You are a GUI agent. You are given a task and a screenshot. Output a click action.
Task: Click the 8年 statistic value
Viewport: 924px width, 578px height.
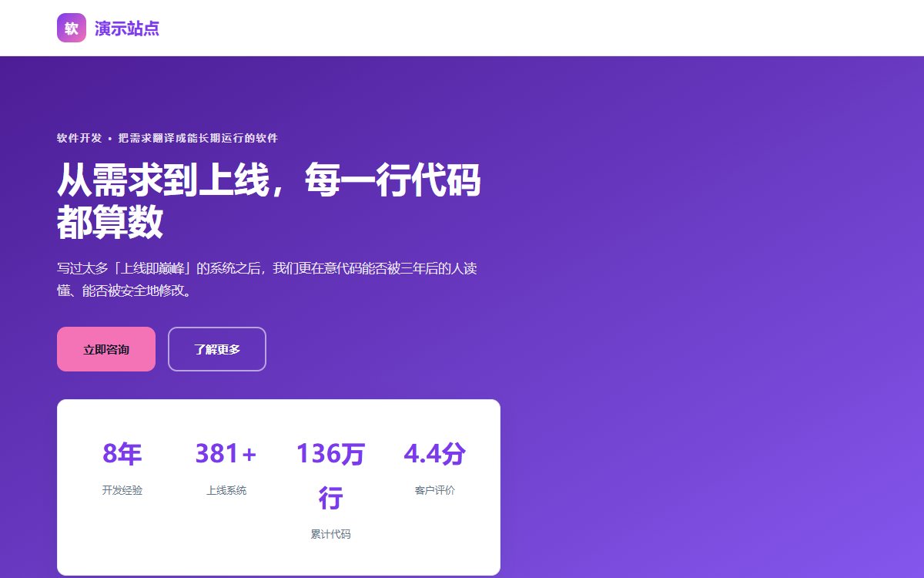122,454
